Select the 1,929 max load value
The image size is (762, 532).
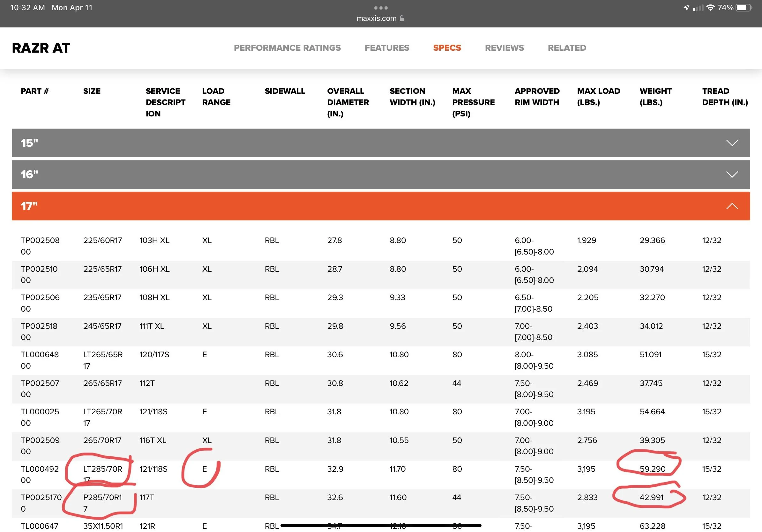click(586, 240)
